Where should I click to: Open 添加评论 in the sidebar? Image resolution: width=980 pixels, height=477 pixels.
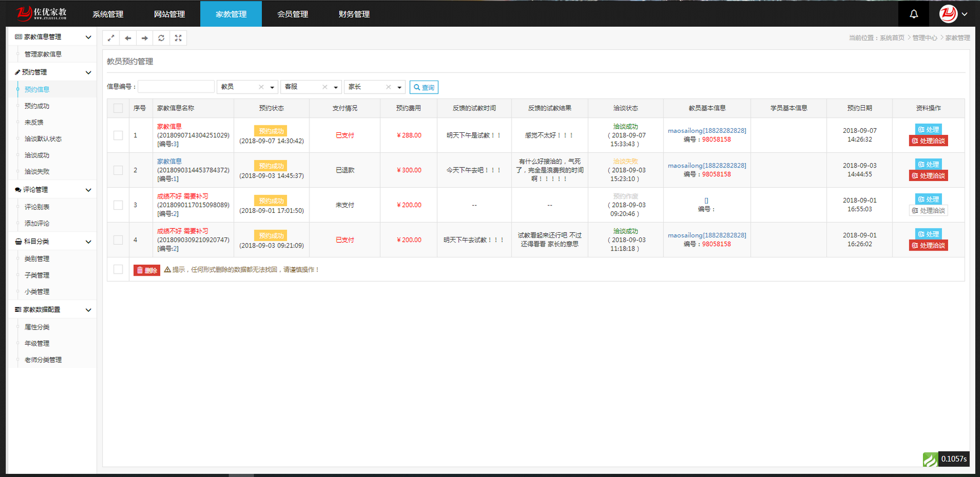tap(37, 223)
